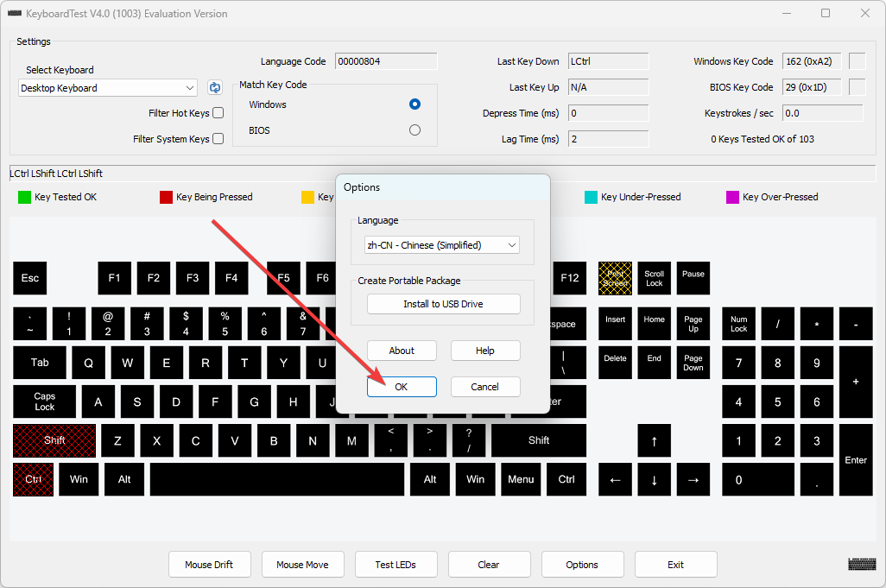This screenshot has height=588, width=886.
Task: Click the spacebar on the virtual keyboard
Action: [276, 479]
